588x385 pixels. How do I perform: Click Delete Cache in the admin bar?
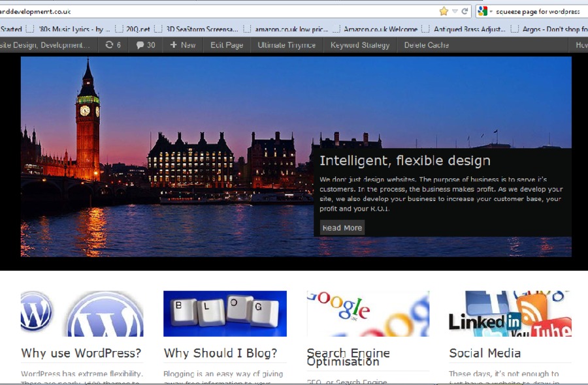click(426, 44)
